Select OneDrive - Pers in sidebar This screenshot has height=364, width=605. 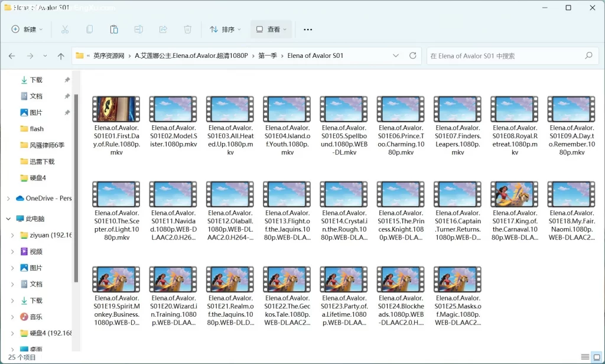[x=44, y=199]
